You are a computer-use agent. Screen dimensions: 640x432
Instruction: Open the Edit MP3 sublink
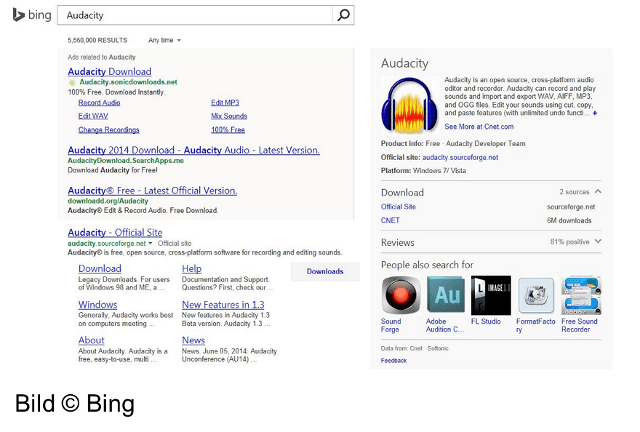pos(225,102)
